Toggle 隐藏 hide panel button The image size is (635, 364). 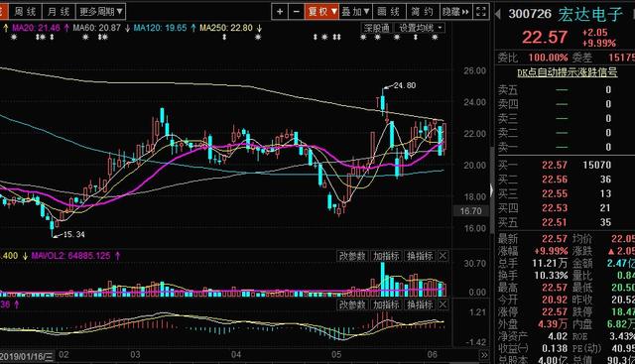(x=455, y=12)
